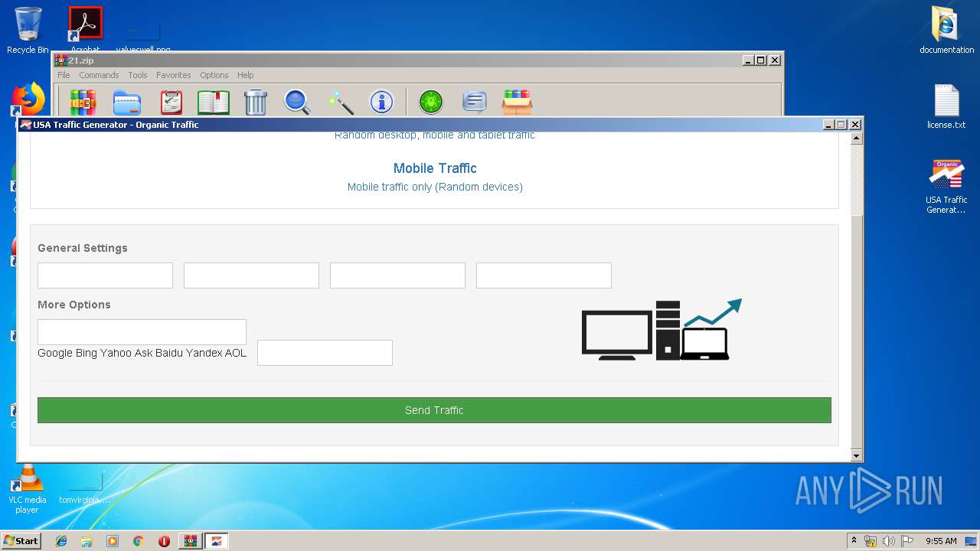Open the tomvirginia file on desktop
Image resolution: width=980 pixels, height=551 pixels.
(x=85, y=488)
